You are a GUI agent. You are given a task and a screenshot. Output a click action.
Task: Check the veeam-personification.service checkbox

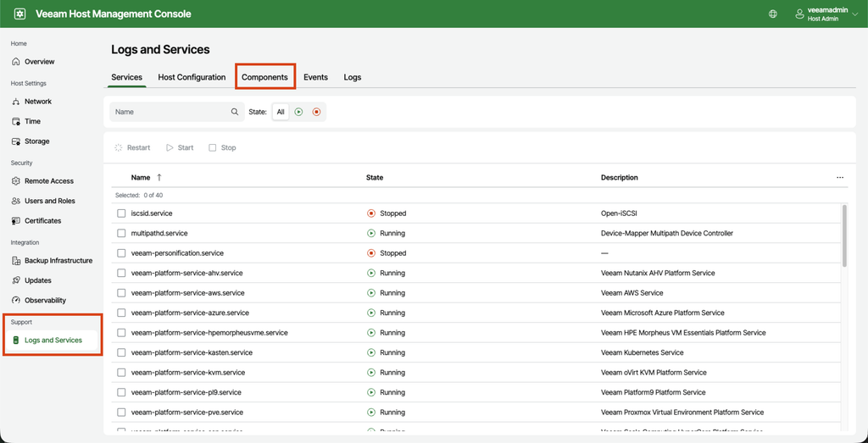(x=121, y=253)
